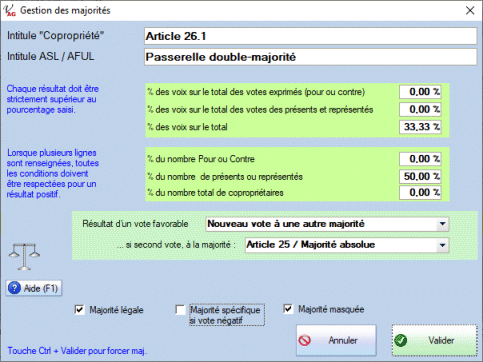Click text '% des voix sur le total'
This screenshot has height=362, width=483.
pos(187,127)
